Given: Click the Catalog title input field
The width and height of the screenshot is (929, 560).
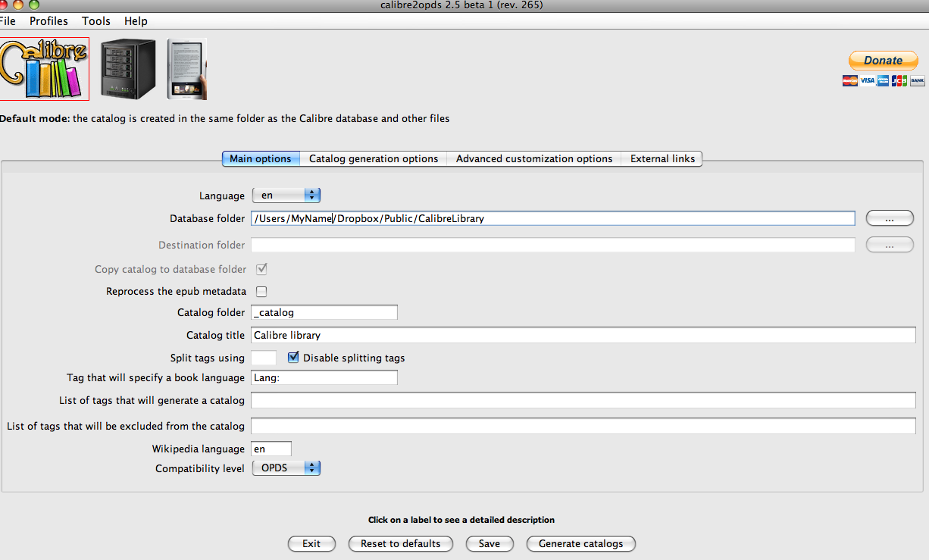Looking at the screenshot, I should [583, 335].
